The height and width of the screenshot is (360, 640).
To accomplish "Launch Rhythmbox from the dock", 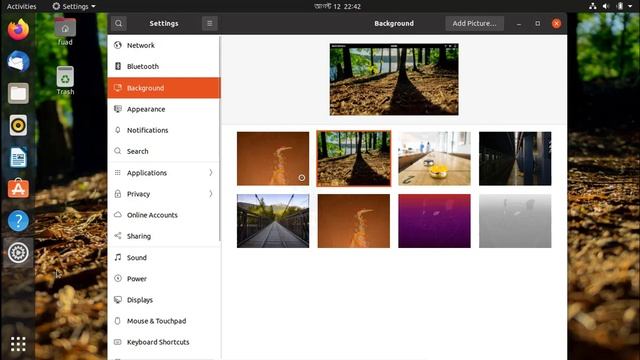I will tap(18, 125).
